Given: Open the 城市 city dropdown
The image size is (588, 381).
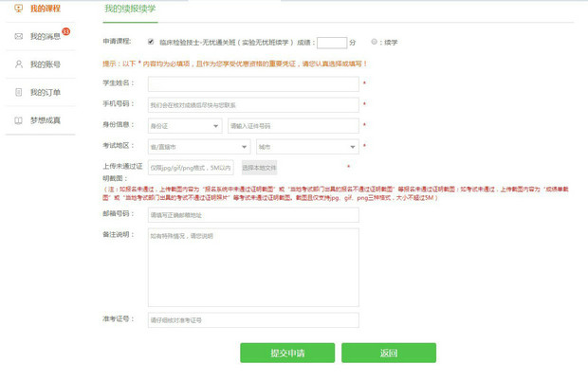Looking at the screenshot, I should (306, 147).
